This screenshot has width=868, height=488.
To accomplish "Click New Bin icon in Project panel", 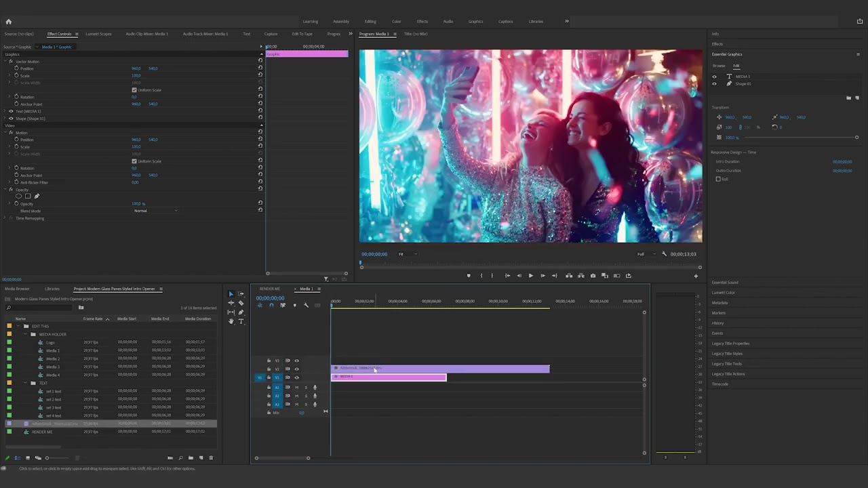I will coord(191,458).
